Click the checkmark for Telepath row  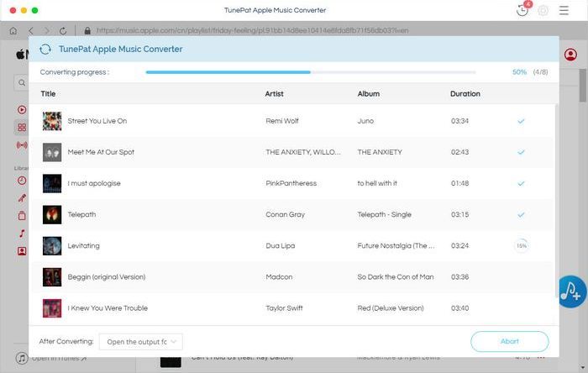click(521, 215)
